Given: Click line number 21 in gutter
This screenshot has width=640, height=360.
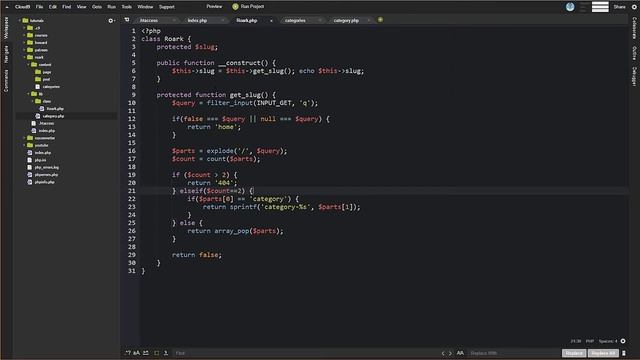Looking at the screenshot, I should [x=131, y=191].
